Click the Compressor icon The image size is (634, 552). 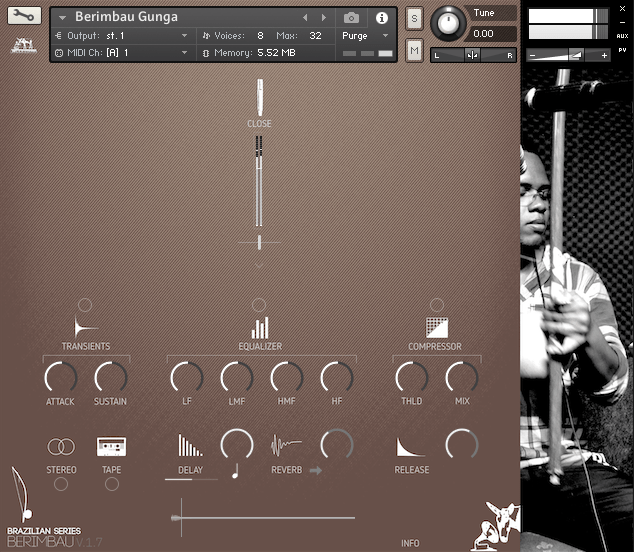pyautogui.click(x=436, y=327)
